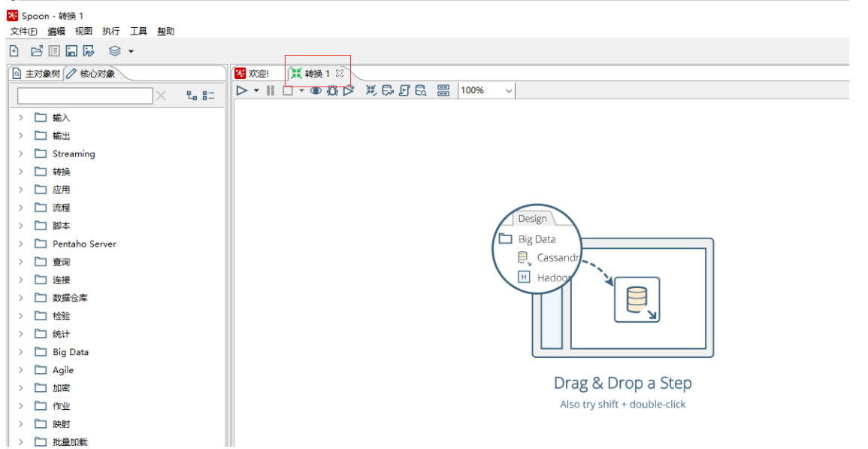Image resolution: width=868 pixels, height=449 pixels.
Task: Switch to the 主对象树 tab
Action: coord(37,74)
